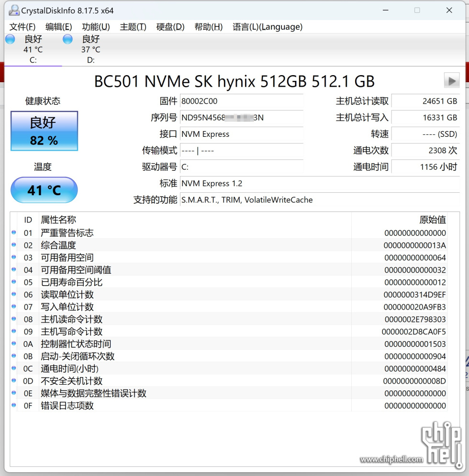Select the D: drive tab
The width and height of the screenshot is (469, 476).
coord(90,49)
